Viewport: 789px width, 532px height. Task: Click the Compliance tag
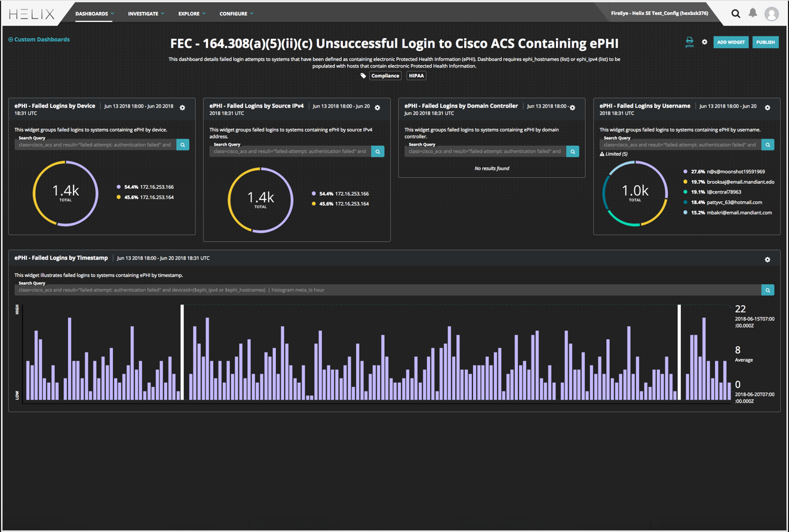point(385,76)
